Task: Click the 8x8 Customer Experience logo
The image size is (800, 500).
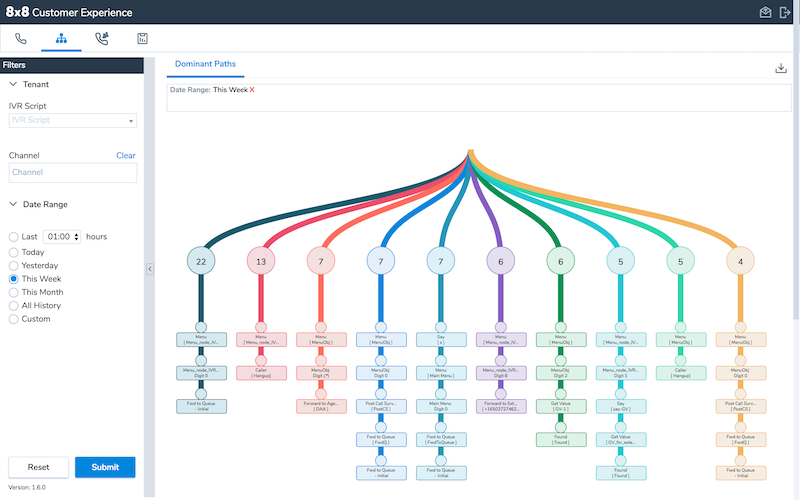Action: coord(69,12)
